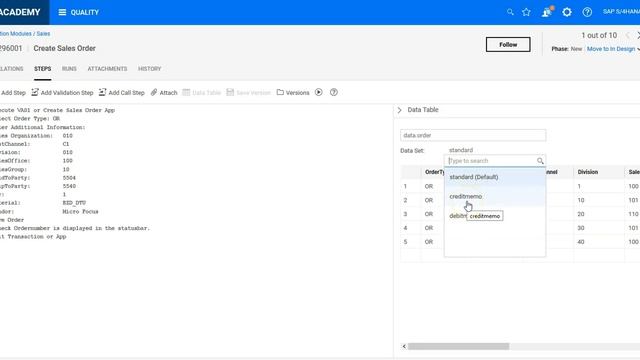The image size is (640, 360).
Task: Click the Attach paperclip button
Action: tap(164, 93)
